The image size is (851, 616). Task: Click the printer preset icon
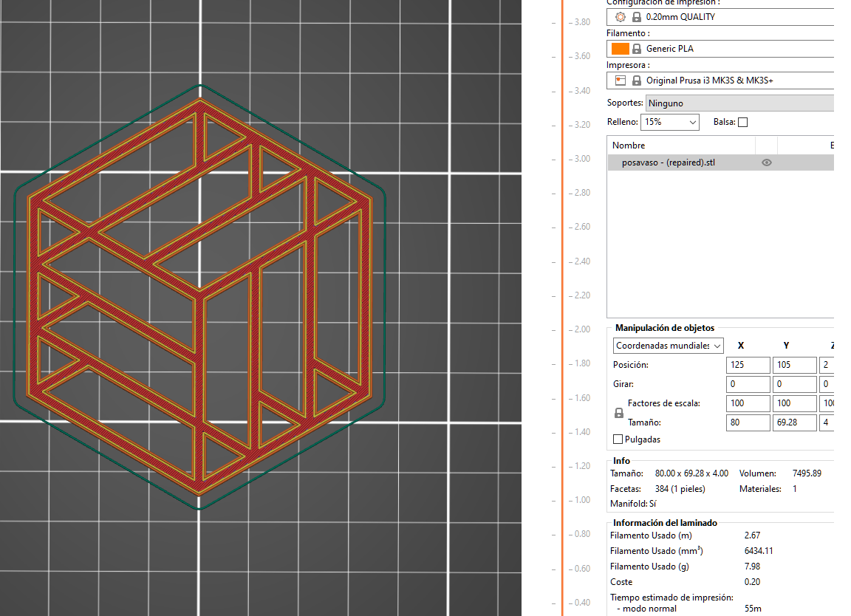pyautogui.click(x=620, y=81)
